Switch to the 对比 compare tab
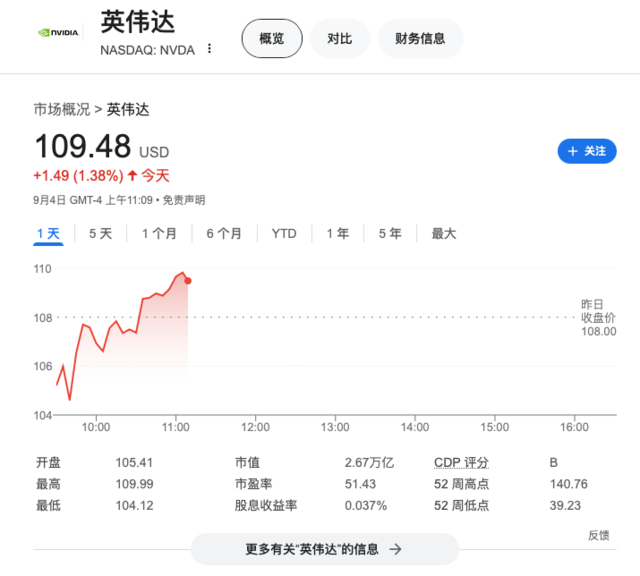 [x=340, y=38]
